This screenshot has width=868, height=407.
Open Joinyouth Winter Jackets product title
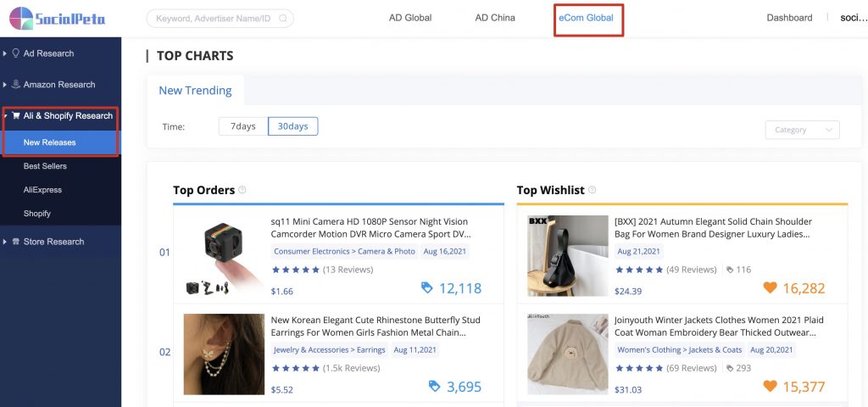pos(719,326)
